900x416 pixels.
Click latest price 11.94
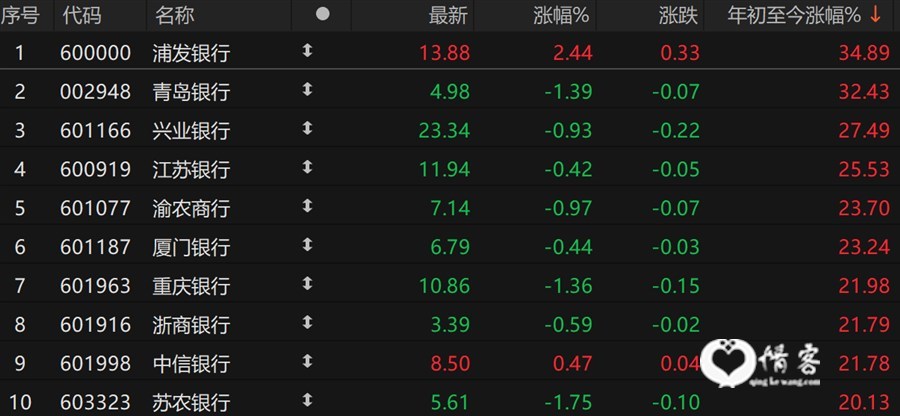[x=445, y=169]
